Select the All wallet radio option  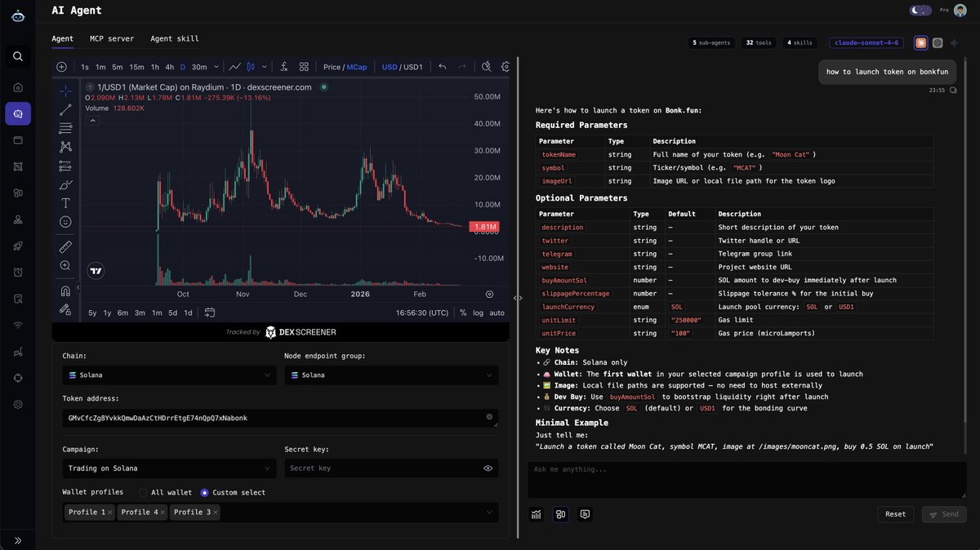pos(143,492)
